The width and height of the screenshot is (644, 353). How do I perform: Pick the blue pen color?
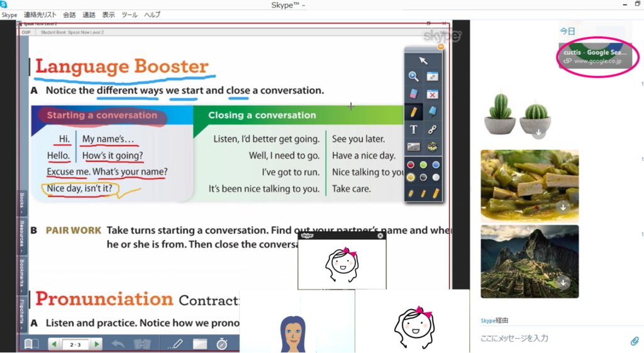(436, 165)
